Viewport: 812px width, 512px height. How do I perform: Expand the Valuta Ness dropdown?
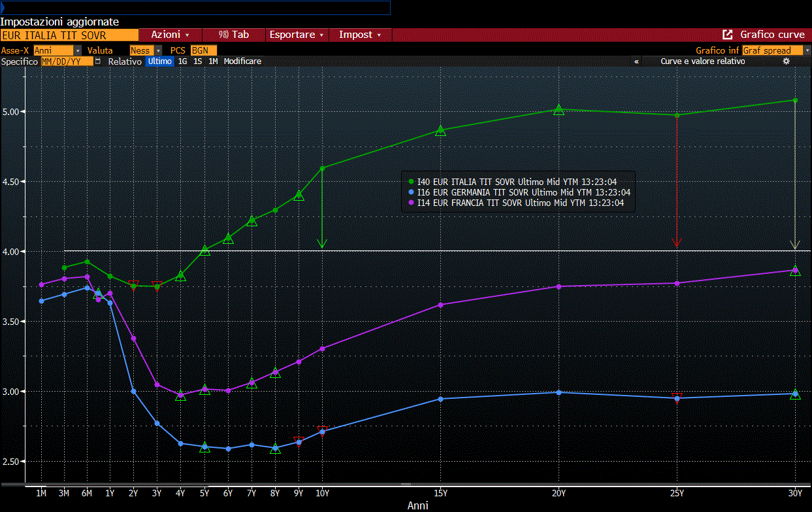click(158, 50)
